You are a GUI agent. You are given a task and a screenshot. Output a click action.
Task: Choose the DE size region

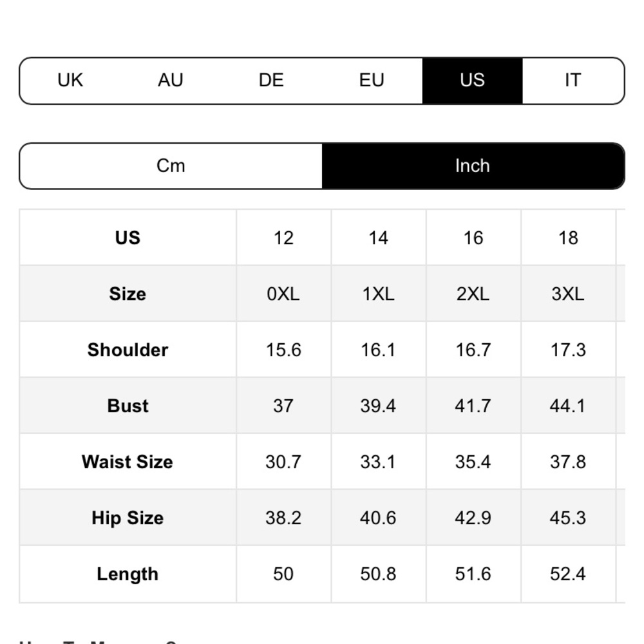coord(272,80)
